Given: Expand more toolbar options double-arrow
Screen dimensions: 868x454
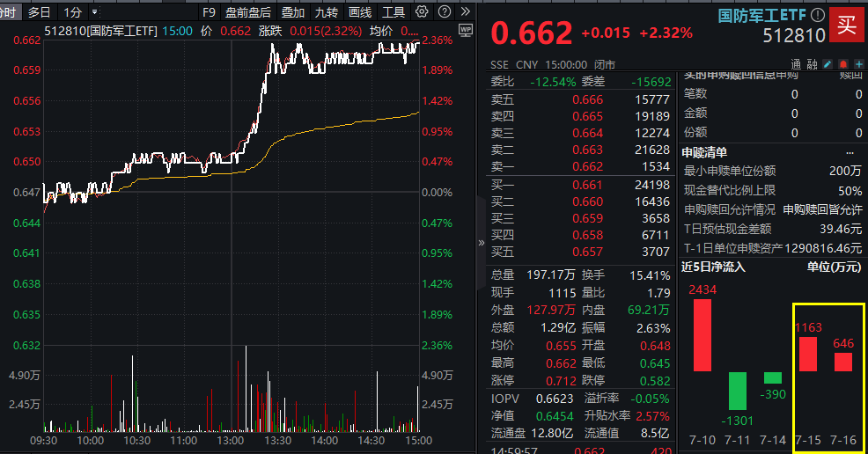Looking at the screenshot, I should pos(464,12).
